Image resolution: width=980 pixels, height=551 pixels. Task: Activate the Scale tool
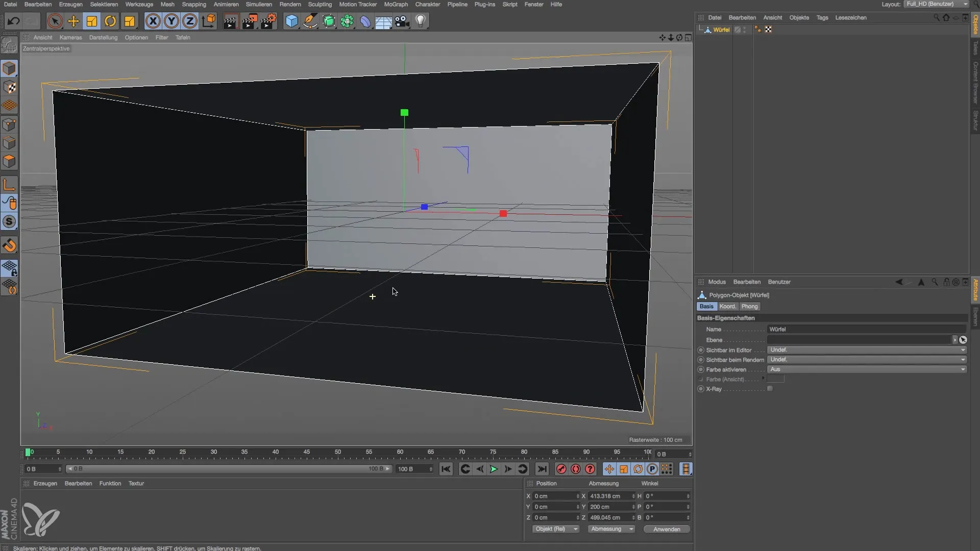pos(92,21)
